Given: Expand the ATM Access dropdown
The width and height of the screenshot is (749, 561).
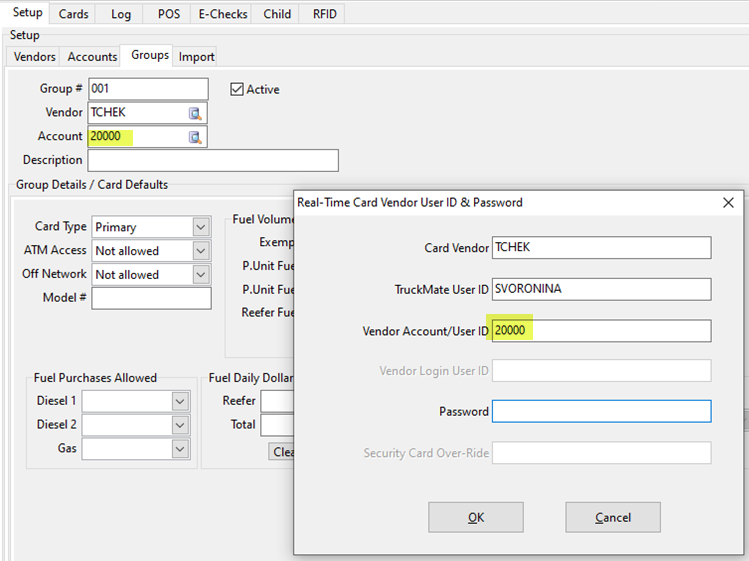Looking at the screenshot, I should [x=200, y=251].
